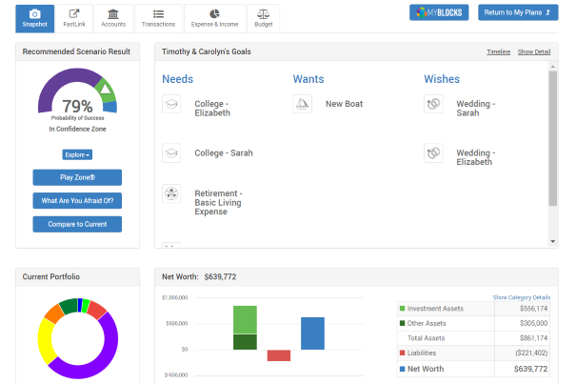
Task: Switch to the Budget tab
Action: pos(263,19)
